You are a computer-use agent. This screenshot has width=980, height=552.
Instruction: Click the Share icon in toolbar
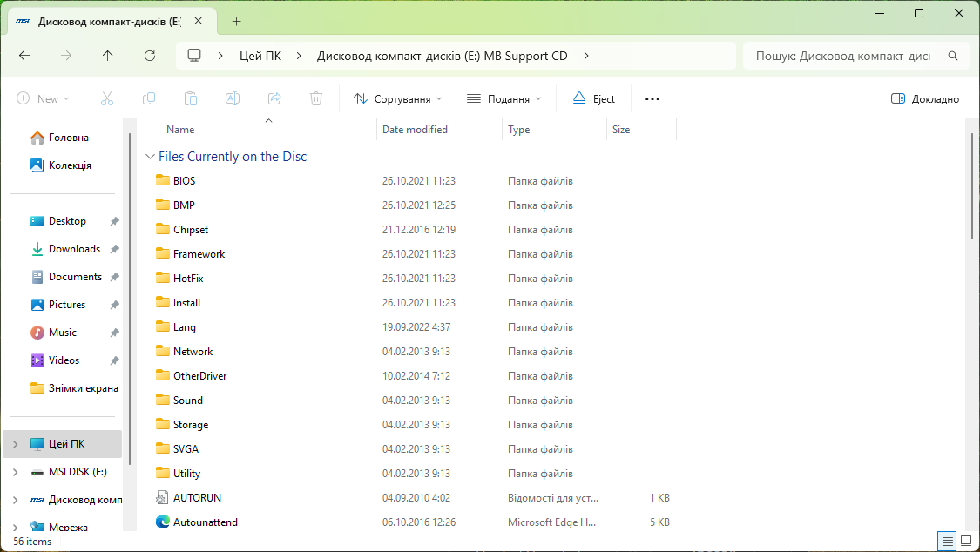pyautogui.click(x=274, y=98)
